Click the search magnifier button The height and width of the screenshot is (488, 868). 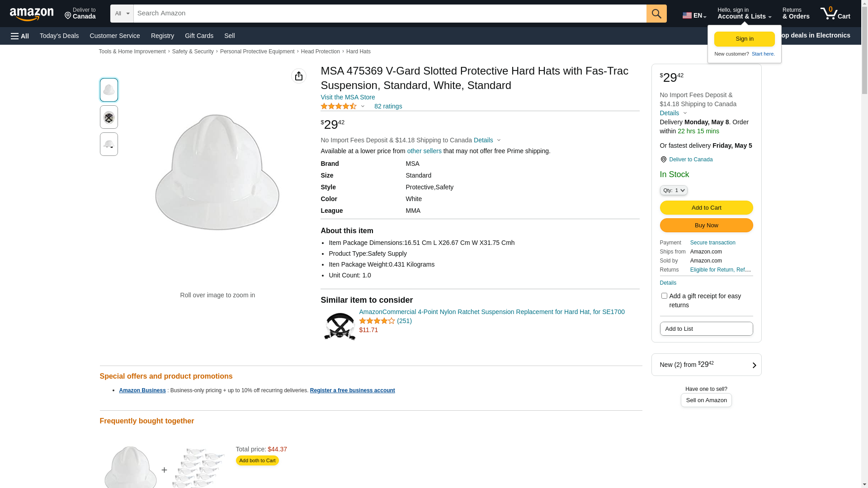(x=656, y=14)
